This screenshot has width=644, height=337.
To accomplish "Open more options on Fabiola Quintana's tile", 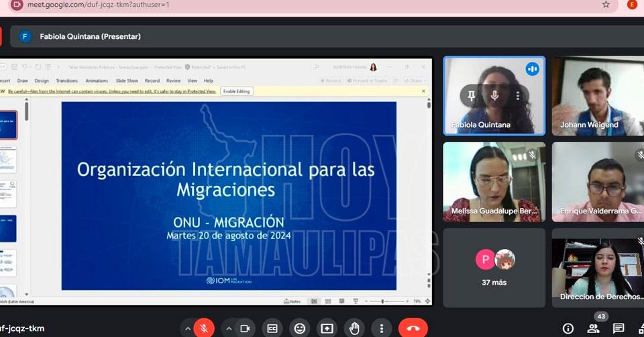I will [517, 96].
